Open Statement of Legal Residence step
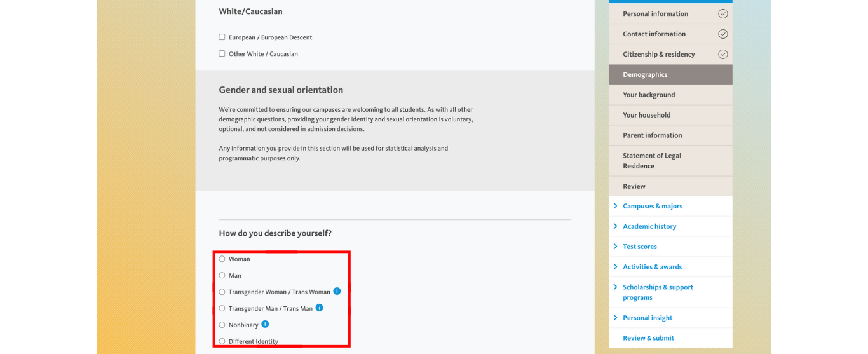The height and width of the screenshot is (354, 868). coord(670,161)
